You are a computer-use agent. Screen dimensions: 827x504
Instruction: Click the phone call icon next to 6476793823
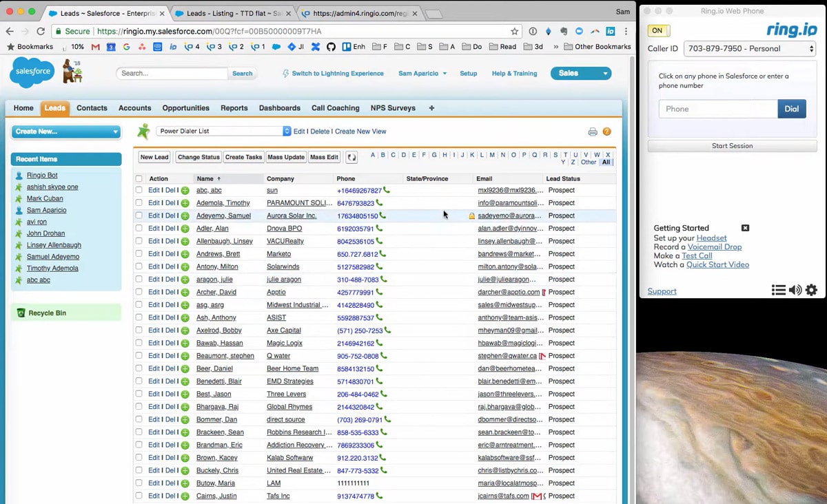(x=379, y=203)
